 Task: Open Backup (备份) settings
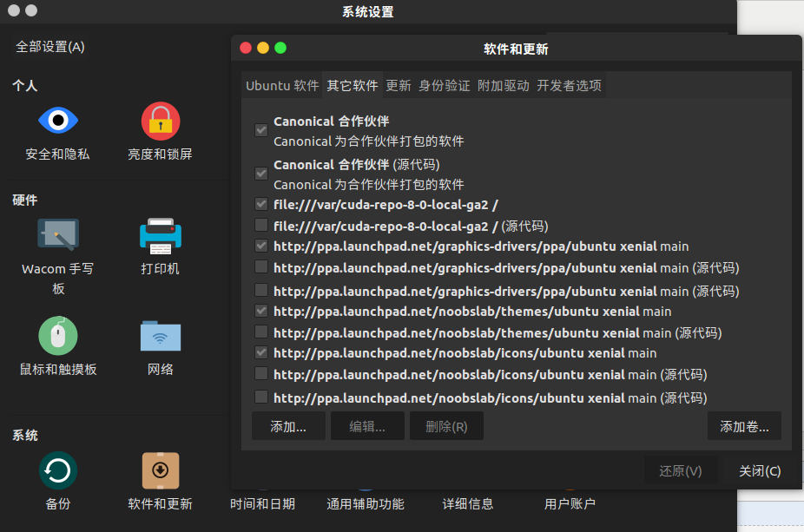click(x=58, y=482)
